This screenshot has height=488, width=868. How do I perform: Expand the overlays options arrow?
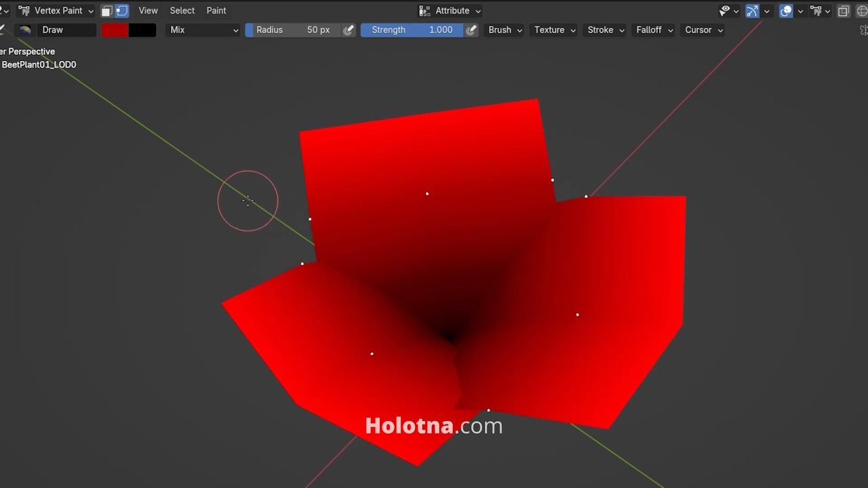click(800, 11)
